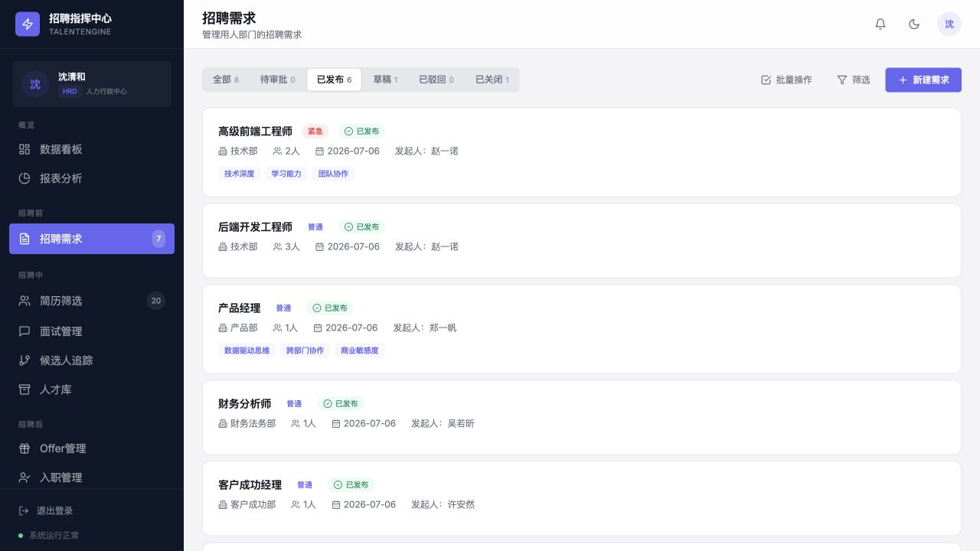Click the 团队协作 tag
The width and height of the screenshot is (980, 551).
pos(333,174)
